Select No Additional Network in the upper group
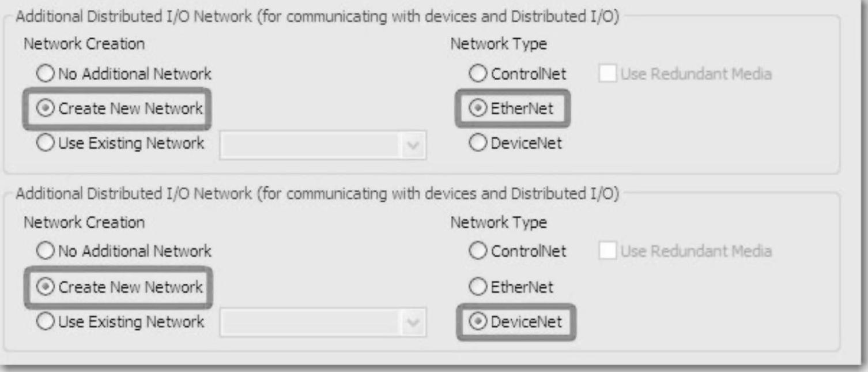Viewport: 868px width, 372px height. 44,74
